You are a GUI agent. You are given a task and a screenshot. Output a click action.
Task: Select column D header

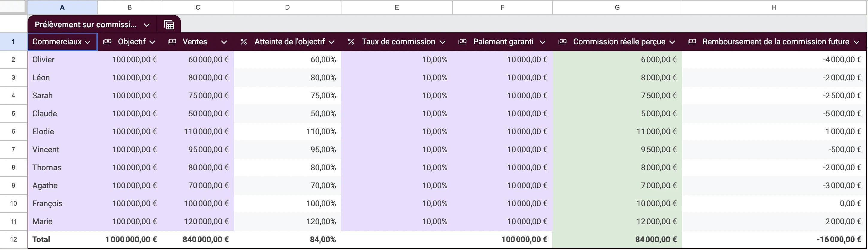[288, 7]
